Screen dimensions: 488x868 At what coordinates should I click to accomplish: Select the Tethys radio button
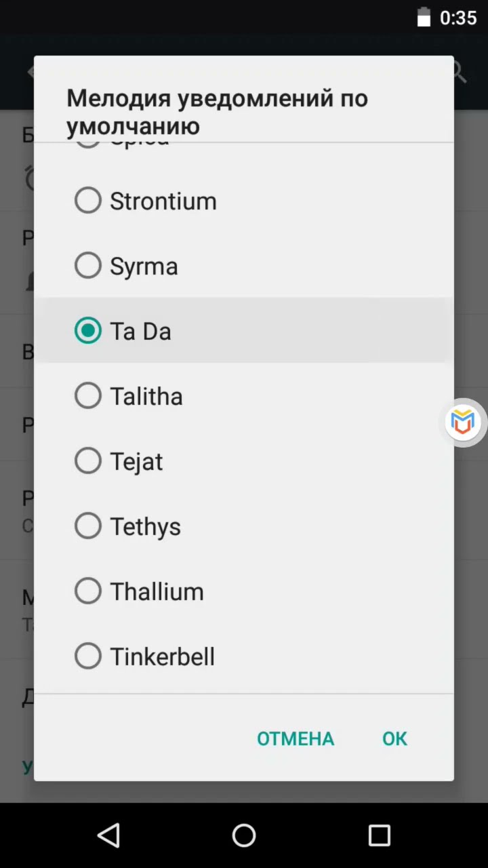(x=88, y=526)
